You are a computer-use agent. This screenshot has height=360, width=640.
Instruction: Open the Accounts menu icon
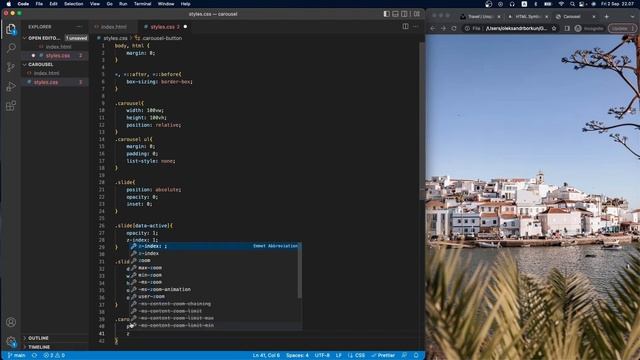tap(11, 322)
